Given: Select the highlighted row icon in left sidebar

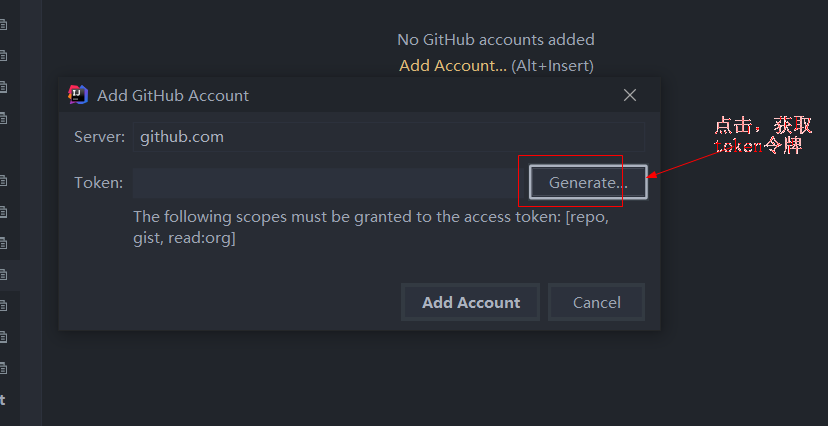Looking at the screenshot, I should [x=3, y=274].
